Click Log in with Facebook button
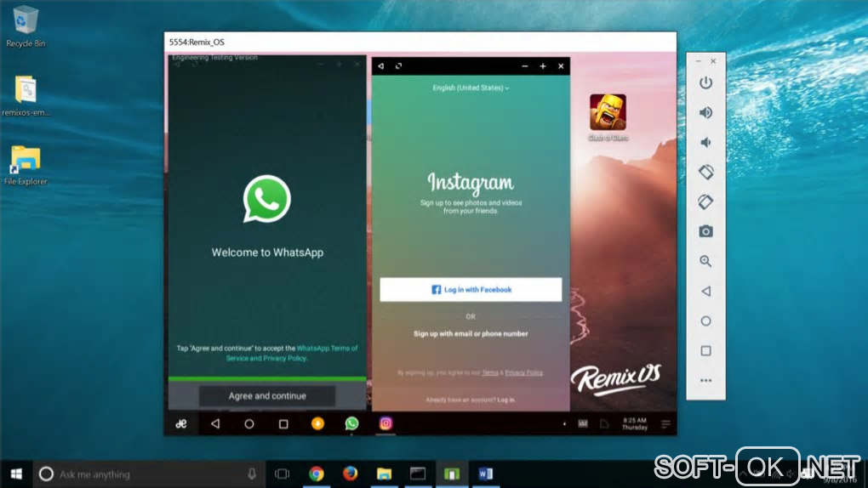 (x=471, y=289)
